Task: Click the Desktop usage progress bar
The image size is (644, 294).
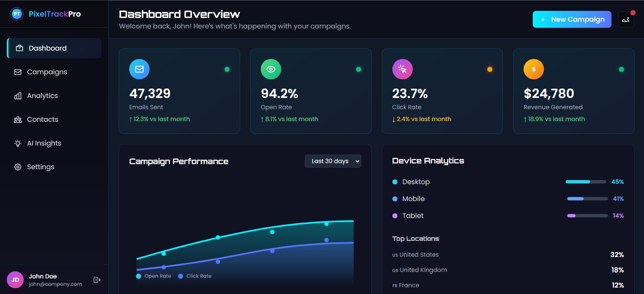Action: (x=586, y=182)
